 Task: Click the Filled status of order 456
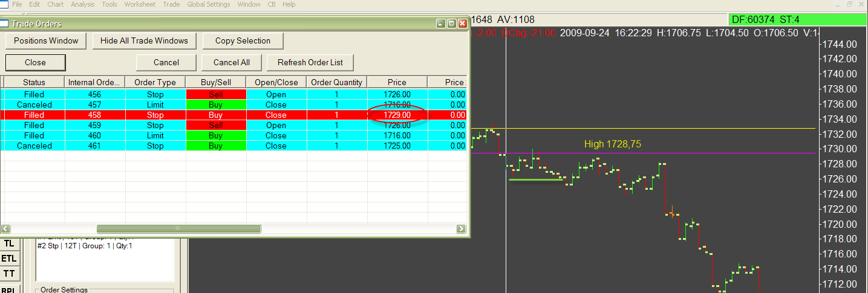click(34, 94)
